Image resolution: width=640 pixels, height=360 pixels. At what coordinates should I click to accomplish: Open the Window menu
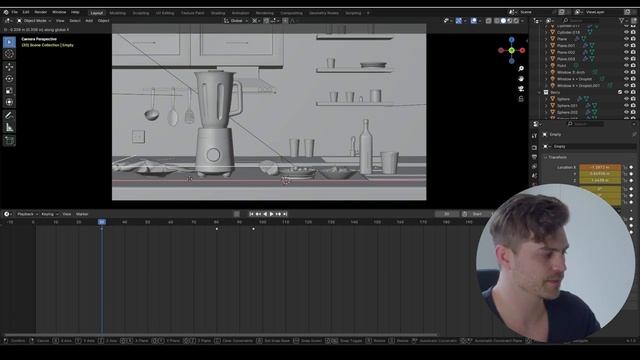point(59,12)
